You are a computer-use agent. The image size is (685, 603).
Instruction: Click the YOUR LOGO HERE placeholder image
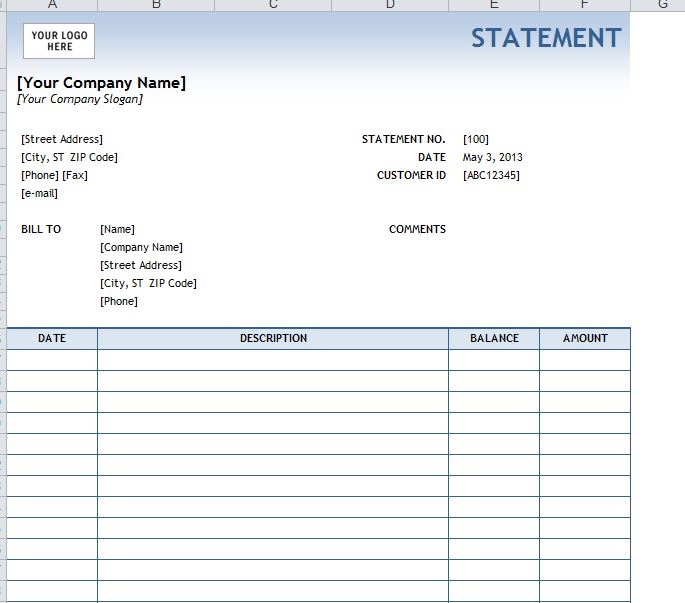coord(59,41)
